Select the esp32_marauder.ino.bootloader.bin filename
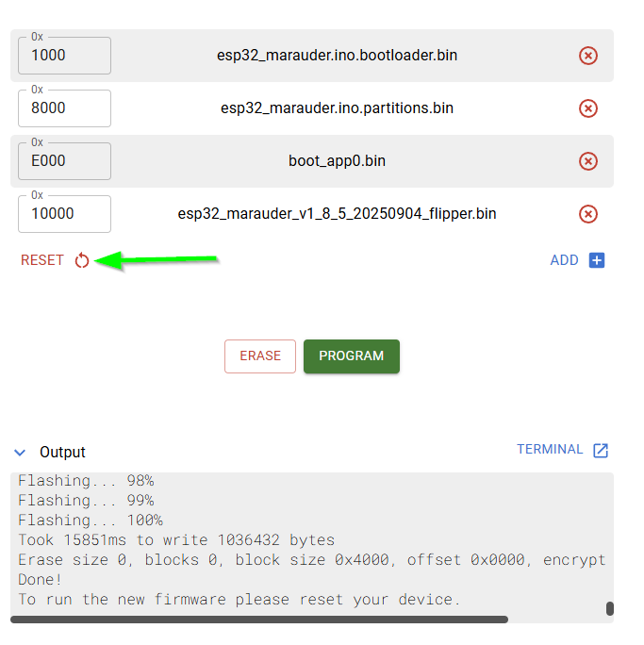 click(x=337, y=56)
